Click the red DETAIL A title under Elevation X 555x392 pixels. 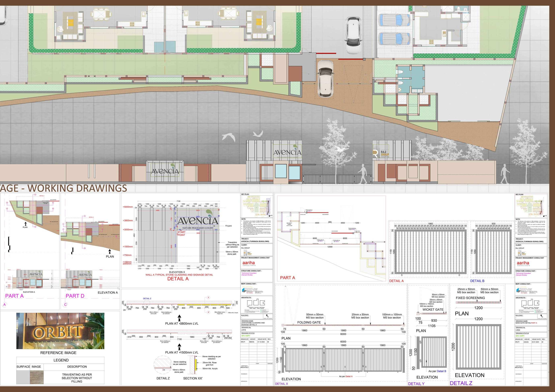pos(178,279)
